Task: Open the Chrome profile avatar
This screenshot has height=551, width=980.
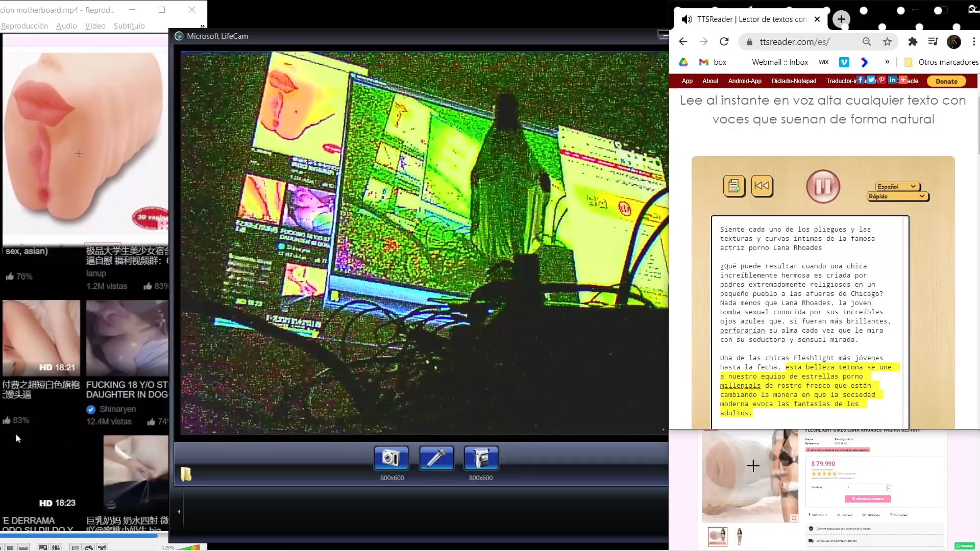Action: 953,42
